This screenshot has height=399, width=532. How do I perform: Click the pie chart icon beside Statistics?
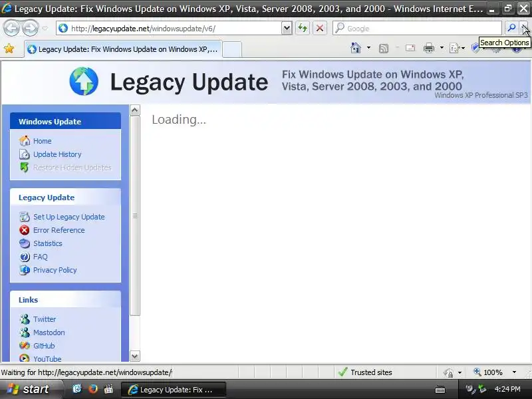pyautogui.click(x=25, y=243)
